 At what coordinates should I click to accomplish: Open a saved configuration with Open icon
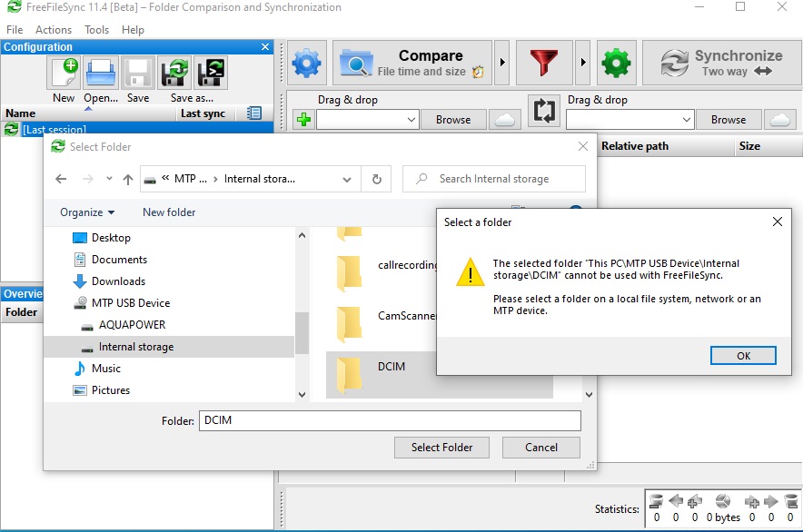101,73
